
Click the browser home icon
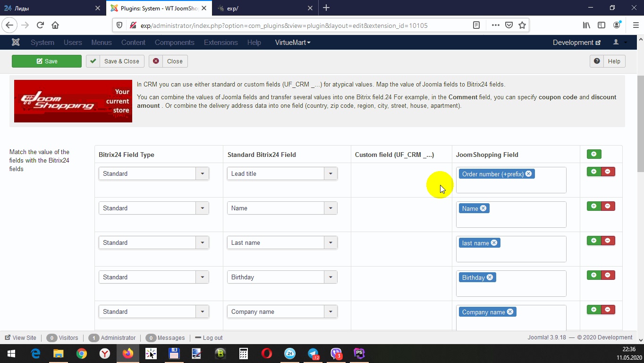click(55, 26)
